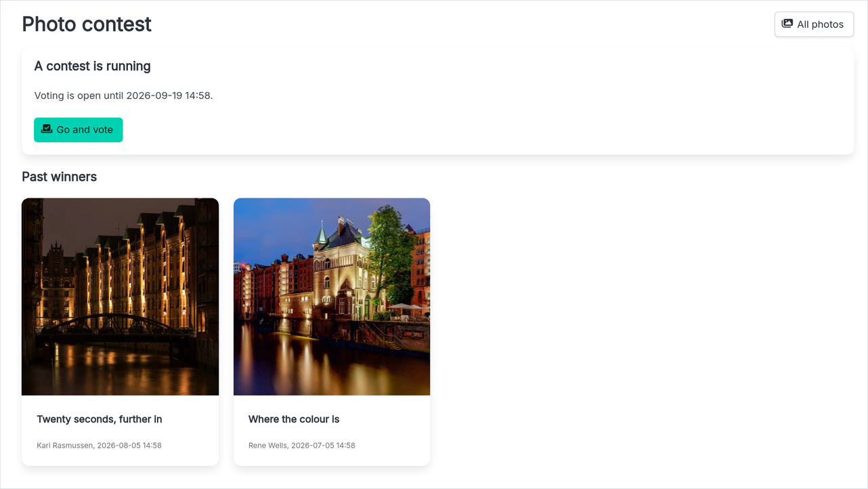Click the "Photo contest" page heading
Screen dimensions: 868x489
(87, 24)
